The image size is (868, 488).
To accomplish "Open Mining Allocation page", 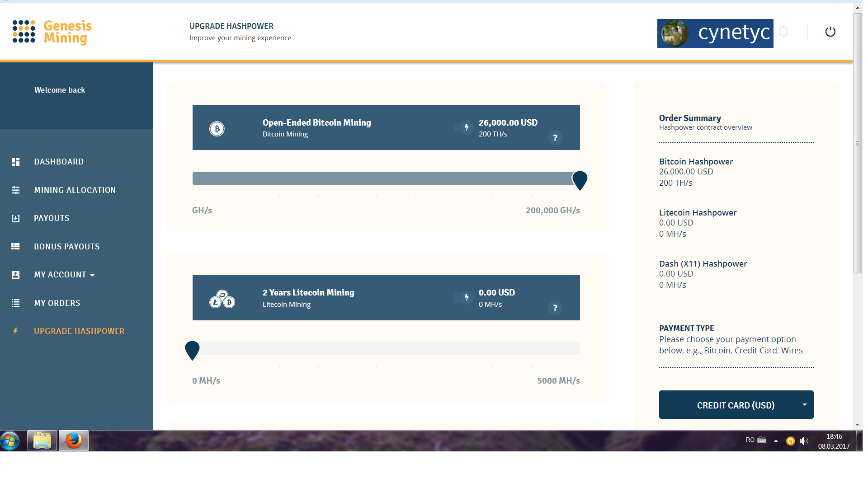I will coord(75,190).
